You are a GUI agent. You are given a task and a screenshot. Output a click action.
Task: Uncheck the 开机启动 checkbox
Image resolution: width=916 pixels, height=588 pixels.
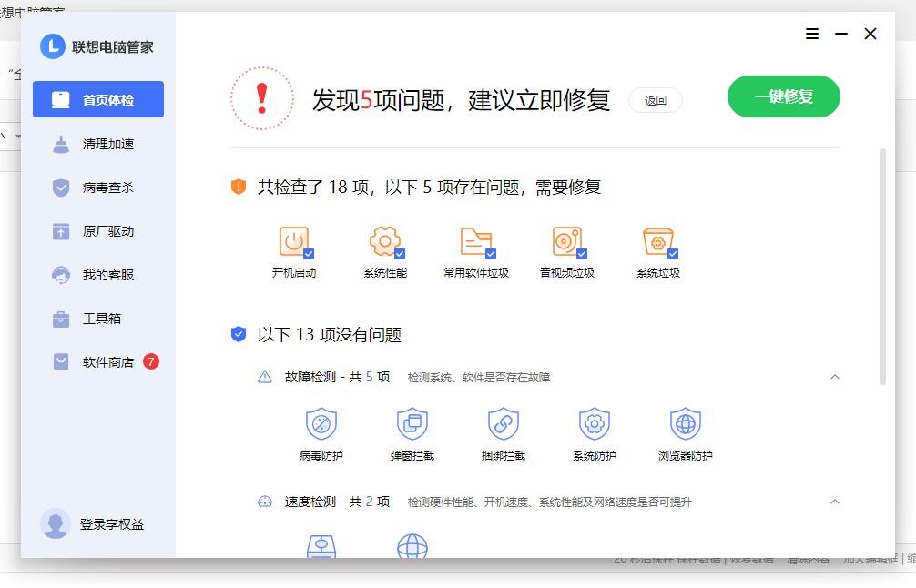[309, 253]
